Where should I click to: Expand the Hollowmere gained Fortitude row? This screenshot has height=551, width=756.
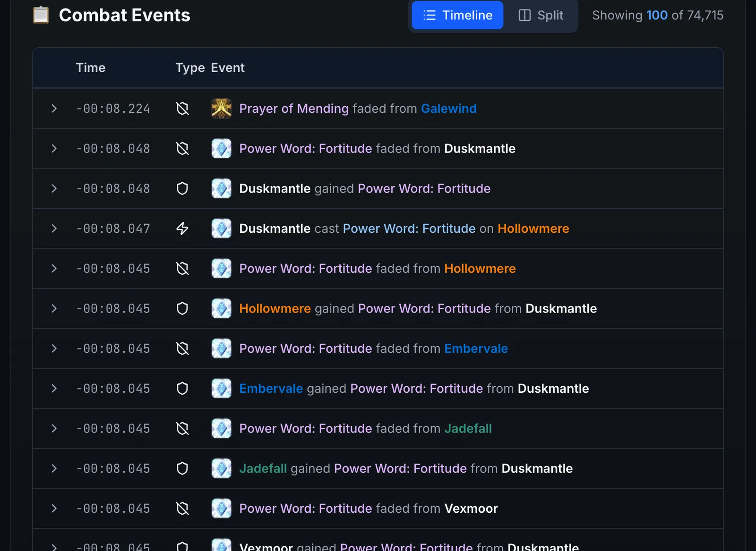click(54, 308)
